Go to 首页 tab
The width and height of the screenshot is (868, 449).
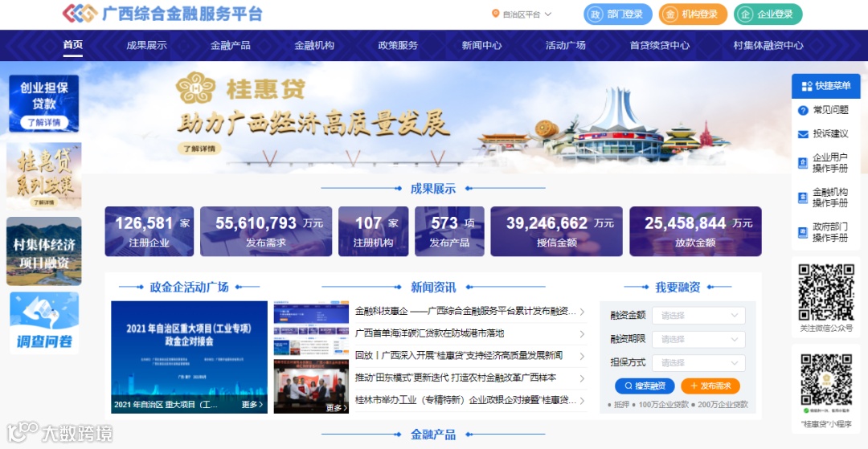73,45
